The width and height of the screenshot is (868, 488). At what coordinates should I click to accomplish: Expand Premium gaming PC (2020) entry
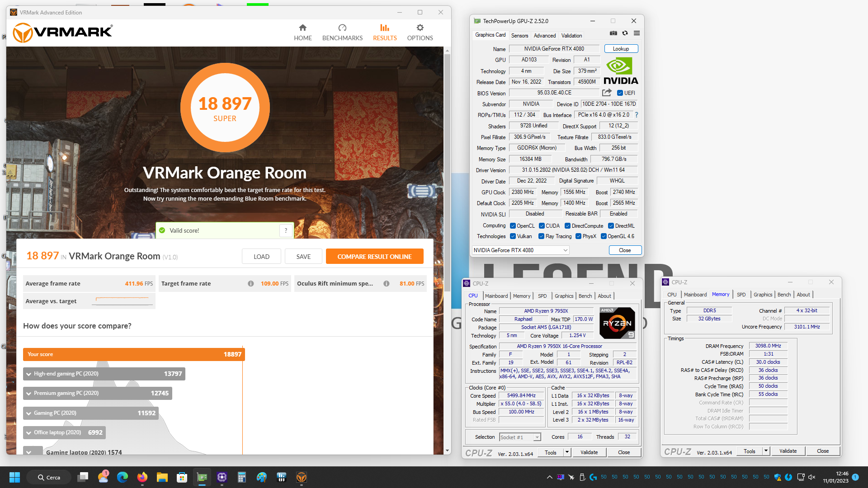97,393
